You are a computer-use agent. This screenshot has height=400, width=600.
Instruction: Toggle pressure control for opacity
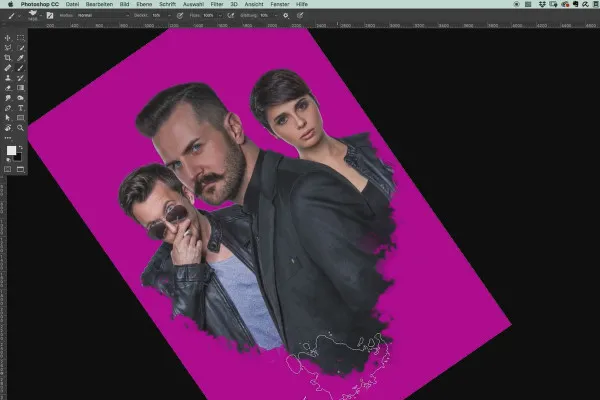[180, 16]
